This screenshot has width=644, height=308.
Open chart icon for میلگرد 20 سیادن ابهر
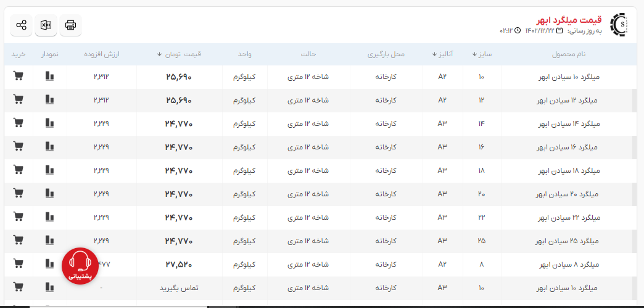click(x=50, y=194)
